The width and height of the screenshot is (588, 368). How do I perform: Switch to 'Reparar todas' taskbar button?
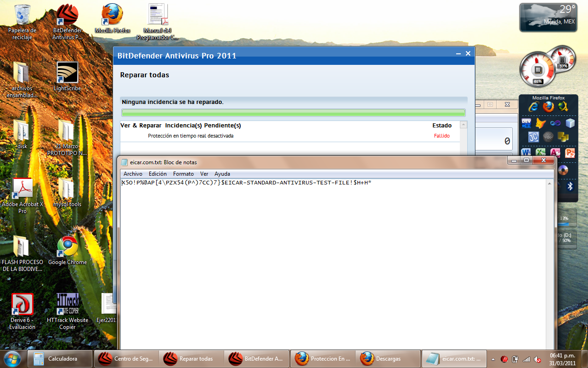coord(192,359)
